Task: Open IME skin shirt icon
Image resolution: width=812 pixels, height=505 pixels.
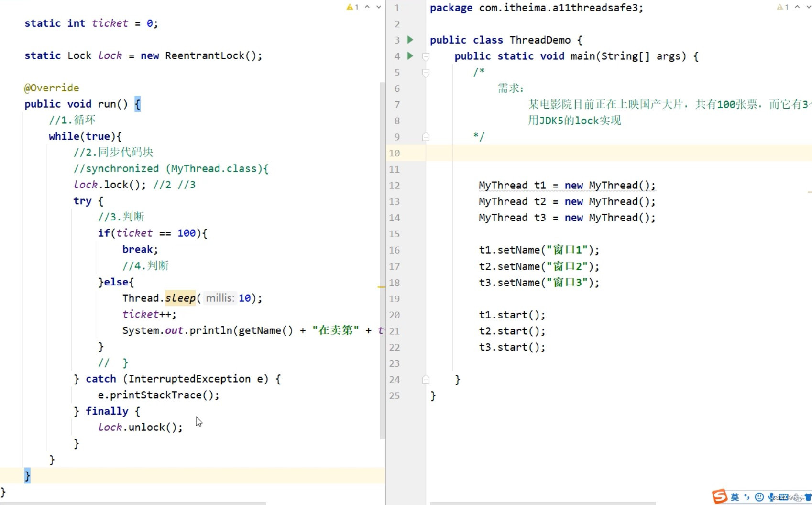Action: (x=808, y=497)
